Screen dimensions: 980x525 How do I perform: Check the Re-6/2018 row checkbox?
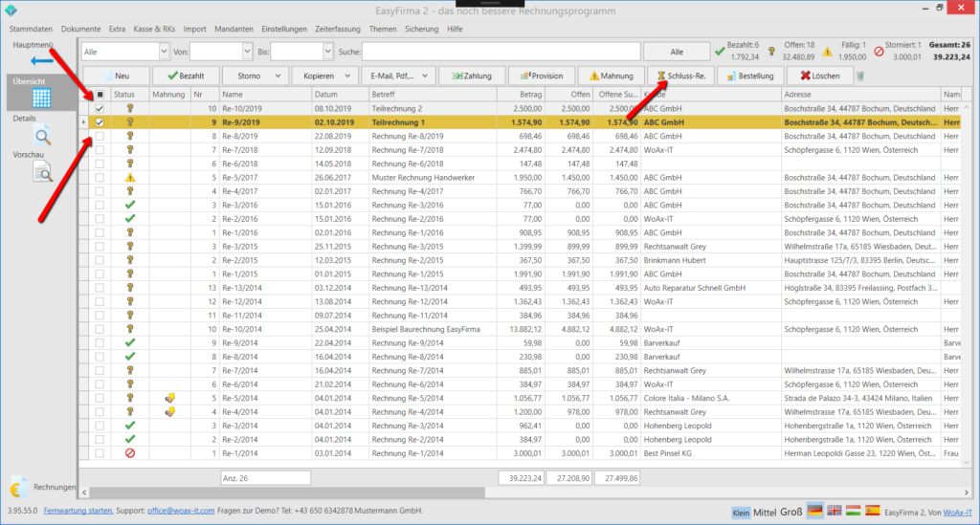tap(100, 164)
